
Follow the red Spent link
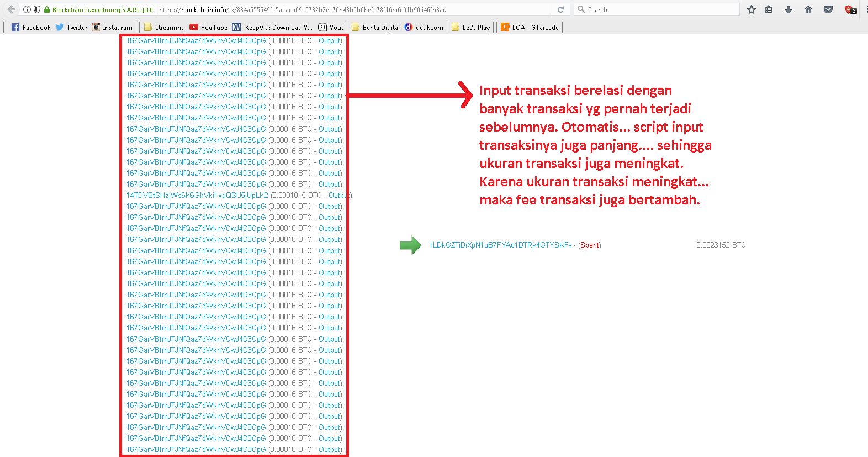590,245
